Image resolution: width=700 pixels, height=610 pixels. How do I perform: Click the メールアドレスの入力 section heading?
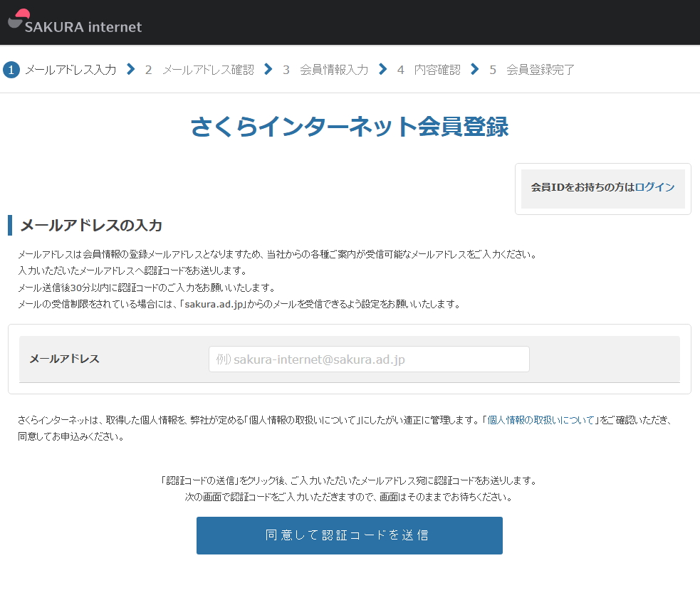click(x=91, y=226)
